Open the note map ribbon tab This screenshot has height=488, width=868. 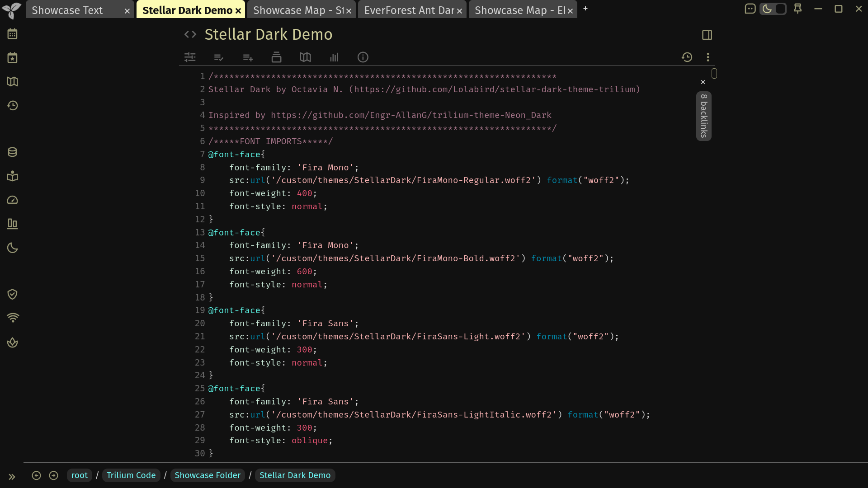305,57
